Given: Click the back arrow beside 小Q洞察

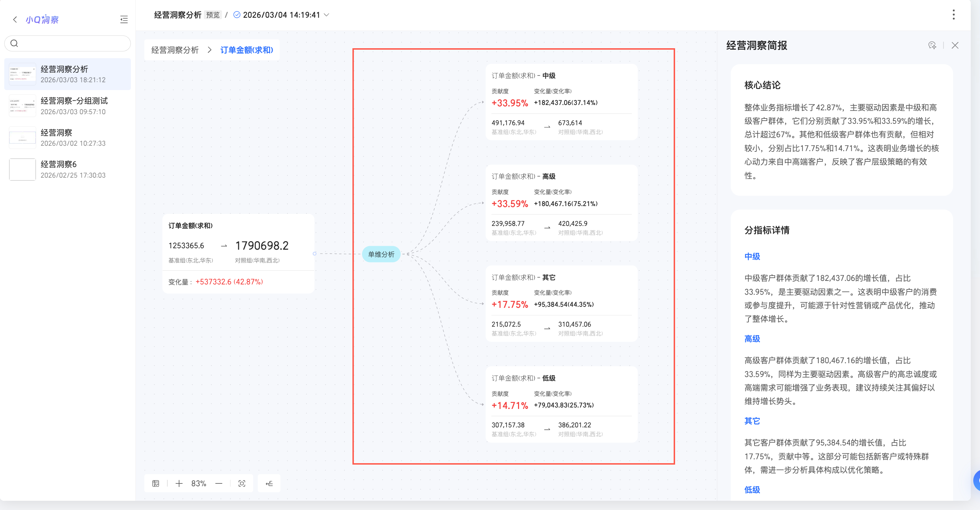Looking at the screenshot, I should pyautogui.click(x=15, y=20).
